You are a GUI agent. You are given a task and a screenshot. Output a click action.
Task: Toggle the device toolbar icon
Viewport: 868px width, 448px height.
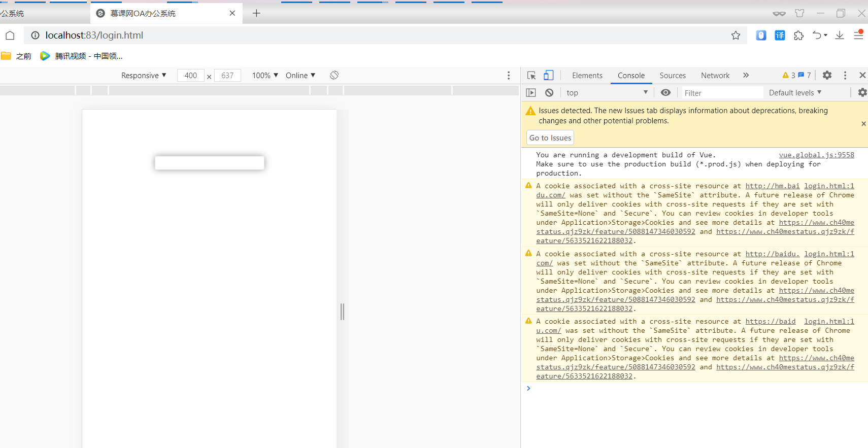coord(548,75)
